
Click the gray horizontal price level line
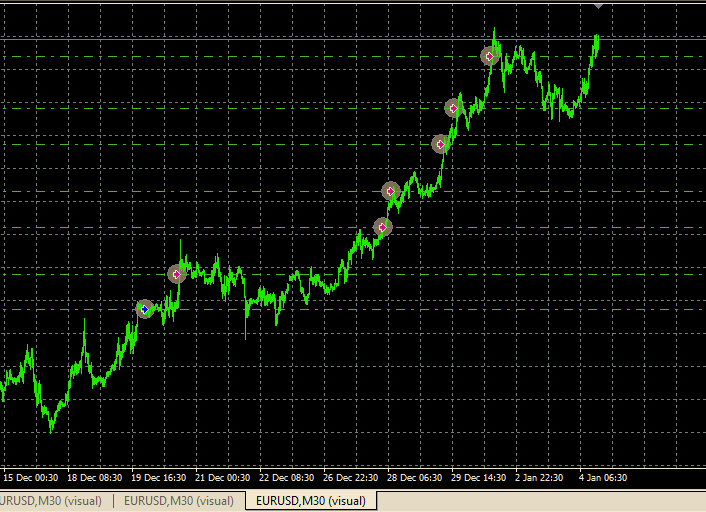(x=353, y=40)
